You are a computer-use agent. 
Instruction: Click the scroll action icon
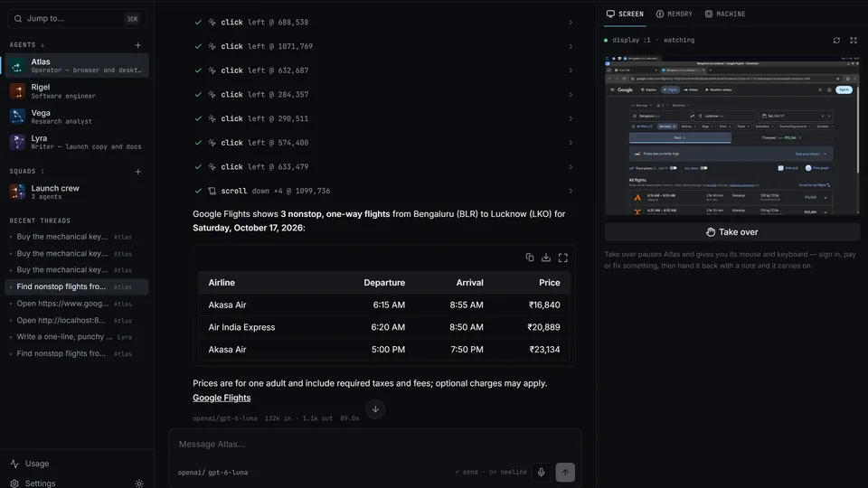212,191
